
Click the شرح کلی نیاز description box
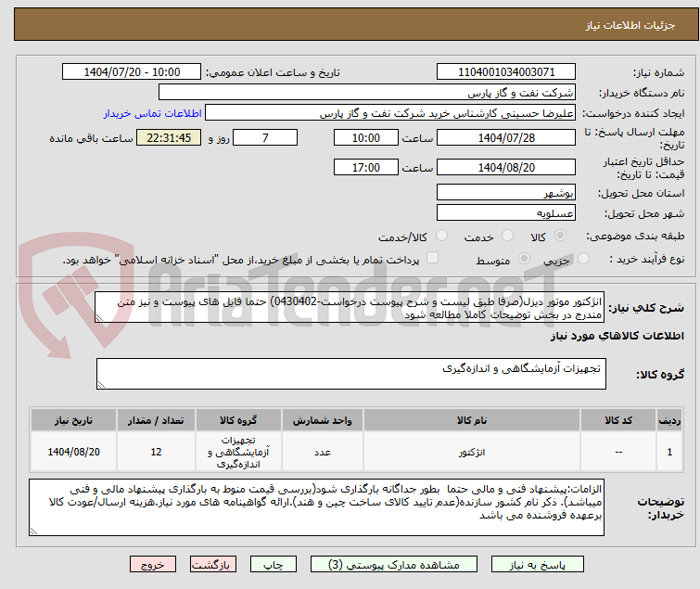point(350,307)
